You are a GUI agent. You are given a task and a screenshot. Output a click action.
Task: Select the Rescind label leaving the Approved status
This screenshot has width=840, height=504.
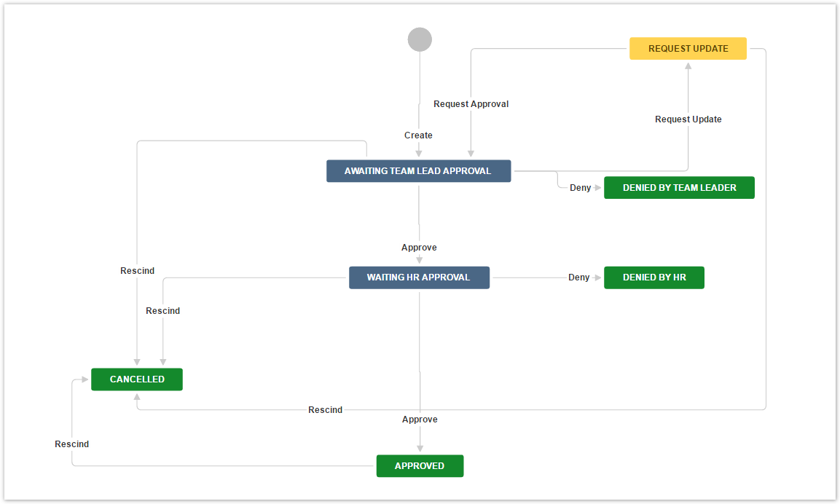pos(71,444)
